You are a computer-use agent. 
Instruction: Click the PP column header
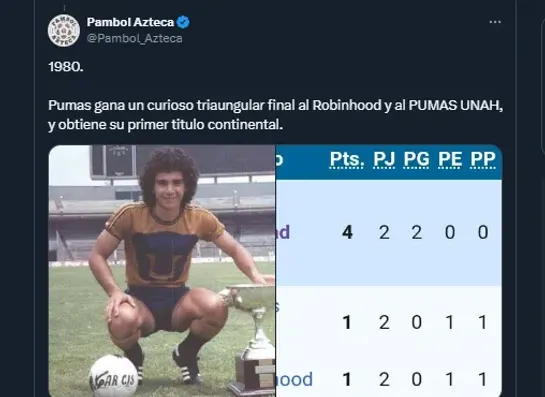tap(483, 160)
